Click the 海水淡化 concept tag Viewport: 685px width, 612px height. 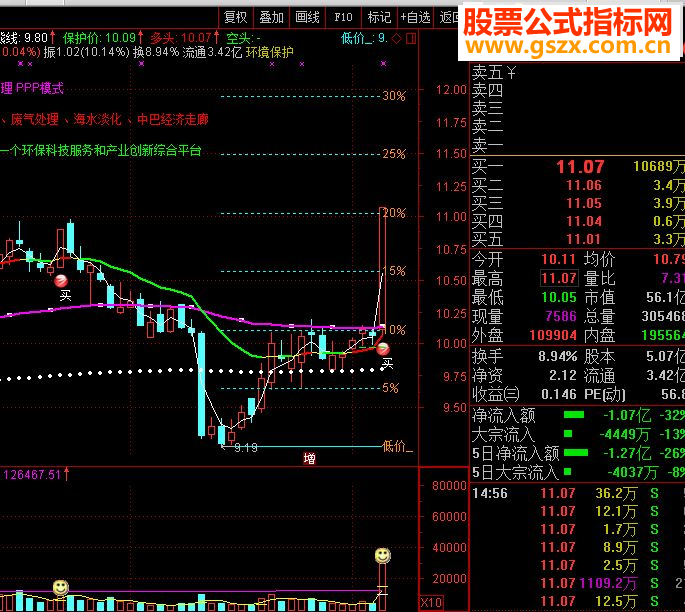(97, 119)
